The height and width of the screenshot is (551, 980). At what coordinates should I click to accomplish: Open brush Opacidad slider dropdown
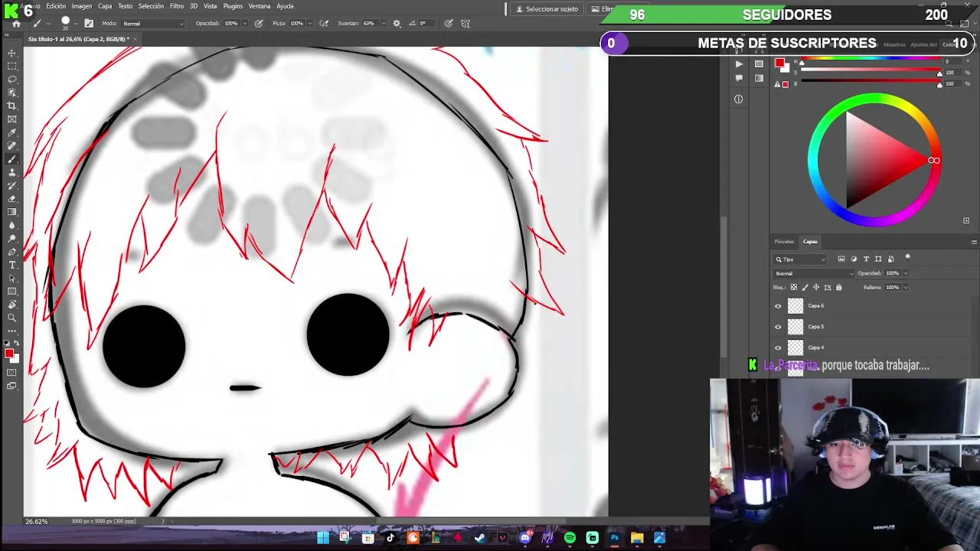(246, 24)
